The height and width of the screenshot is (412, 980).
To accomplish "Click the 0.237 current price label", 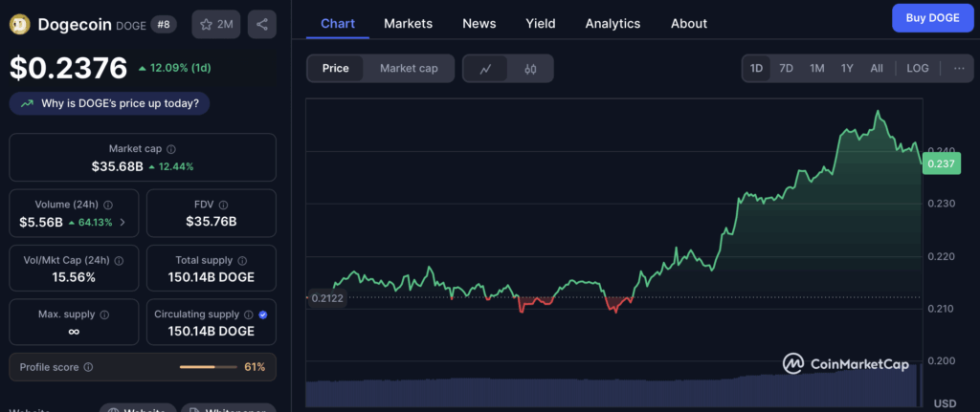I will pos(942,163).
